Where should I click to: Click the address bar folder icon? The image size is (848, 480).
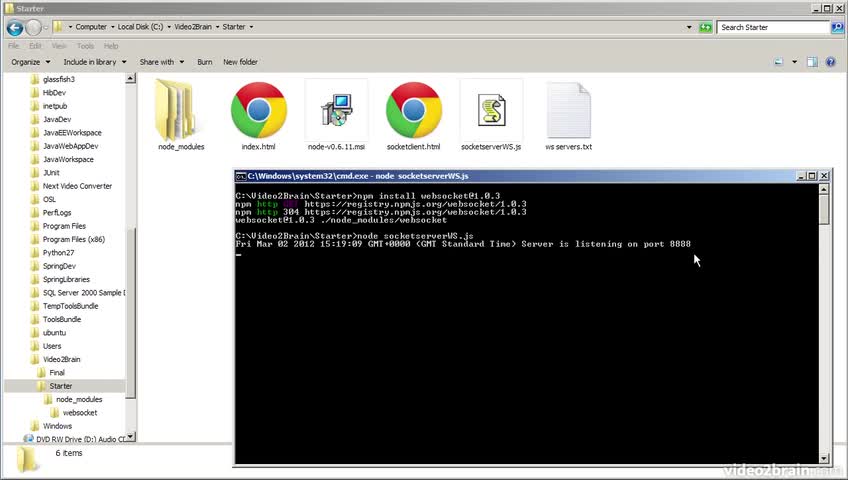(x=57, y=26)
